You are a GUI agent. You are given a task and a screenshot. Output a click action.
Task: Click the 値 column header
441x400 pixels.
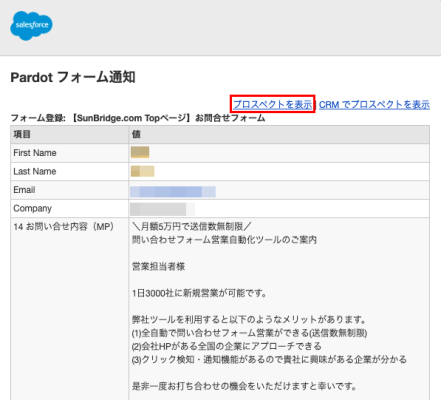(x=136, y=134)
